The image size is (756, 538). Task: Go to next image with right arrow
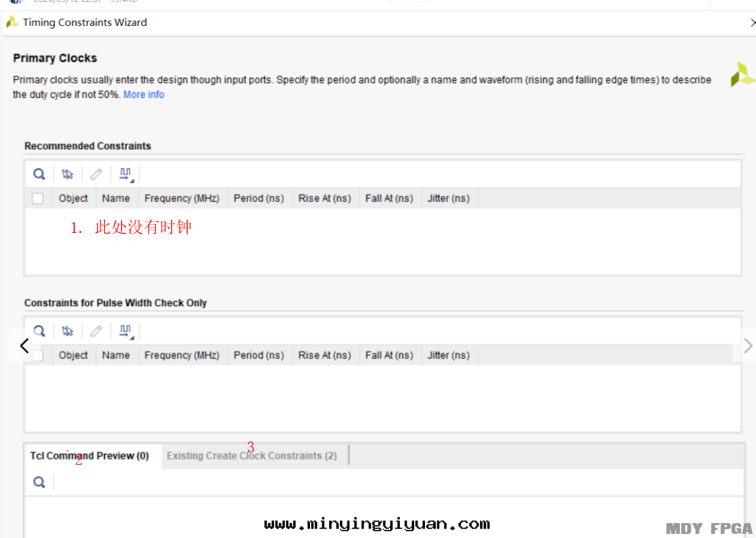[x=747, y=346]
